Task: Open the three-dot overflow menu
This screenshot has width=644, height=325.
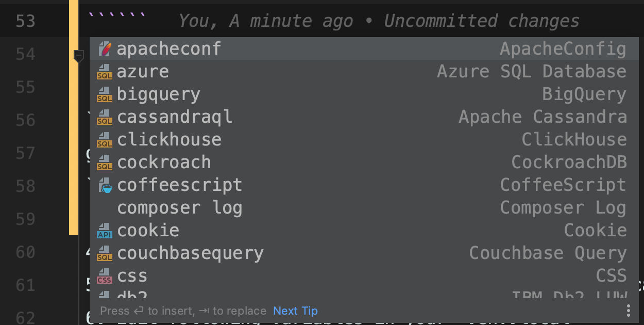Action: click(x=628, y=311)
